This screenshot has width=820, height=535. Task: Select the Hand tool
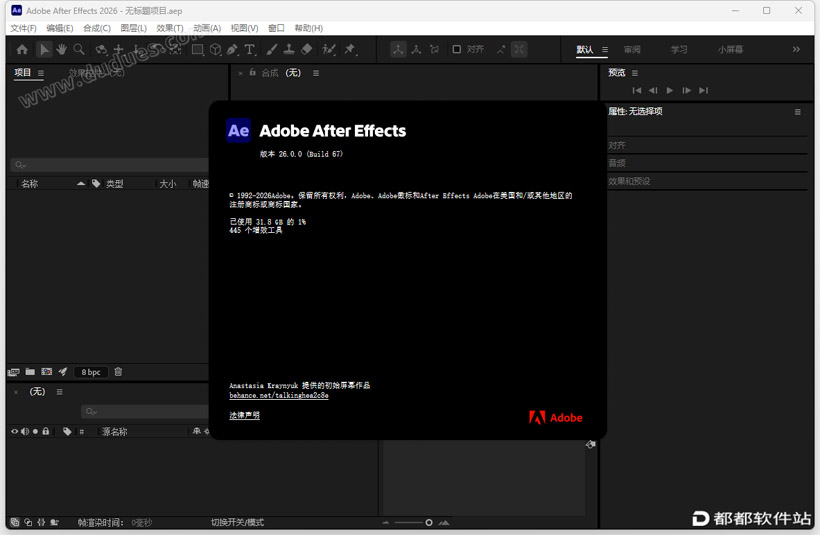click(61, 50)
